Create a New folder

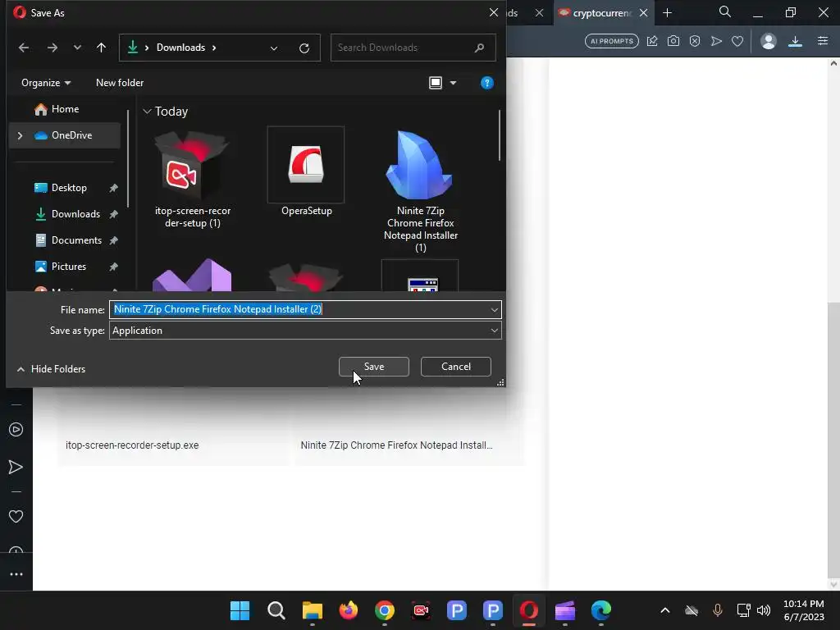pyautogui.click(x=120, y=83)
